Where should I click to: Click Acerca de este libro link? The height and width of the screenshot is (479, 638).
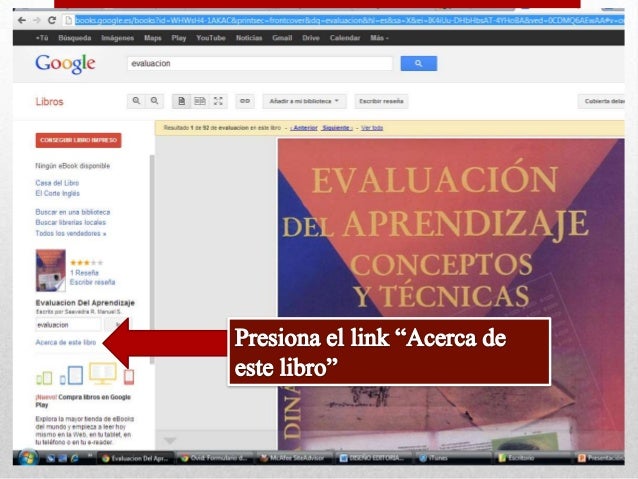66,342
